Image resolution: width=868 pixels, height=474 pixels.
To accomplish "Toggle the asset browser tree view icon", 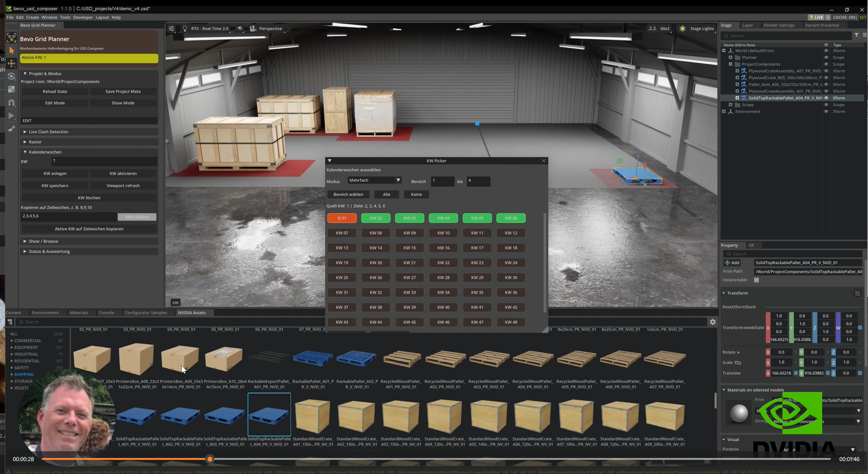I will pos(10,322).
